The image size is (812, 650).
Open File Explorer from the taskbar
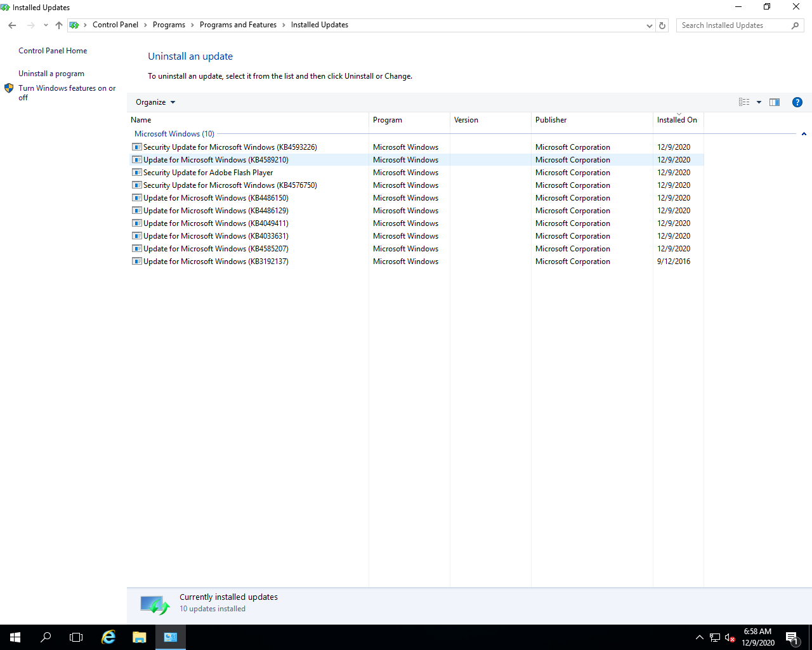[x=140, y=637]
